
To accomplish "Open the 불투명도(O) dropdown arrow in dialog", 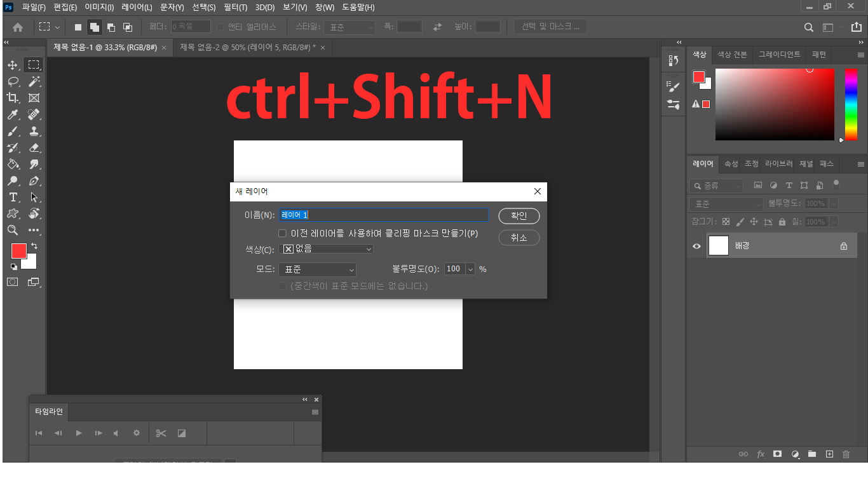I will (471, 269).
